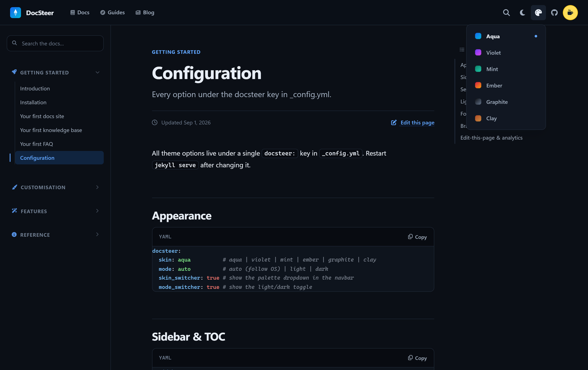Click the table of contents list icon
Viewport: 588px width, 370px height.
pos(462,50)
